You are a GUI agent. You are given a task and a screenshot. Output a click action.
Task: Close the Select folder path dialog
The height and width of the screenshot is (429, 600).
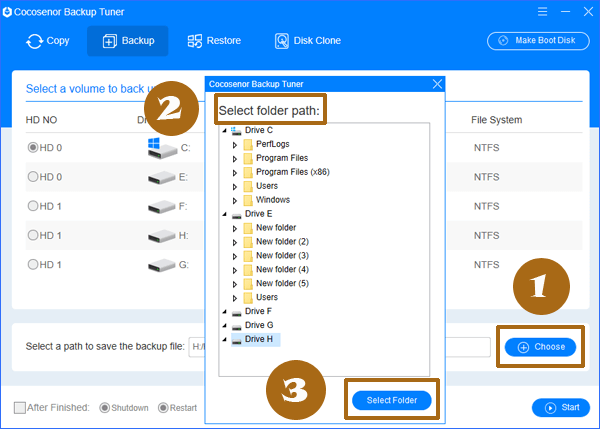pyautogui.click(x=437, y=84)
